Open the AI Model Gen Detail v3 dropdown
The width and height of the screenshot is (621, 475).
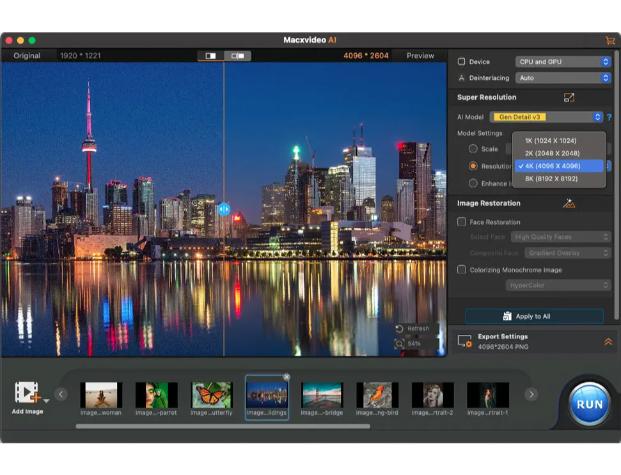click(546, 117)
